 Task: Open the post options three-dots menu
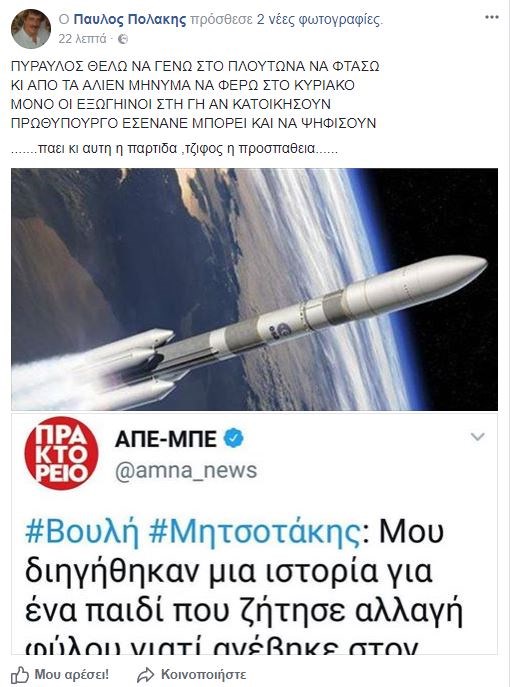click(x=492, y=18)
